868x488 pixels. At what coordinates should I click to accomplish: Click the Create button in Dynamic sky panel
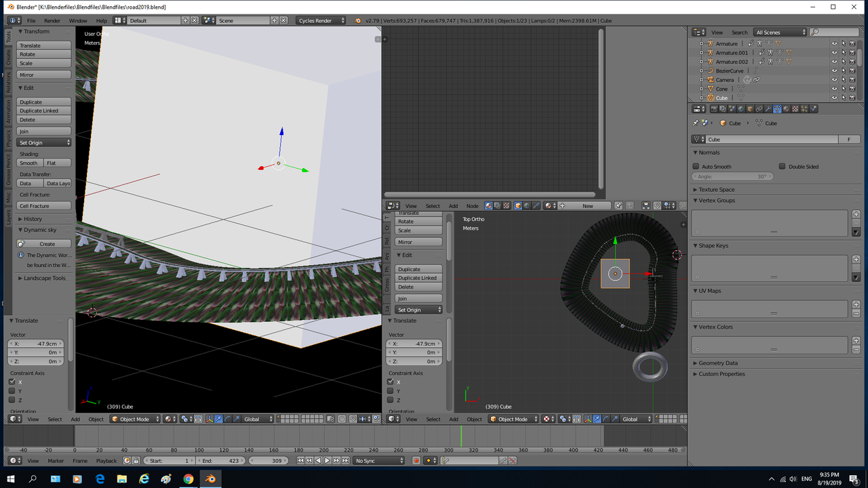[x=44, y=243]
